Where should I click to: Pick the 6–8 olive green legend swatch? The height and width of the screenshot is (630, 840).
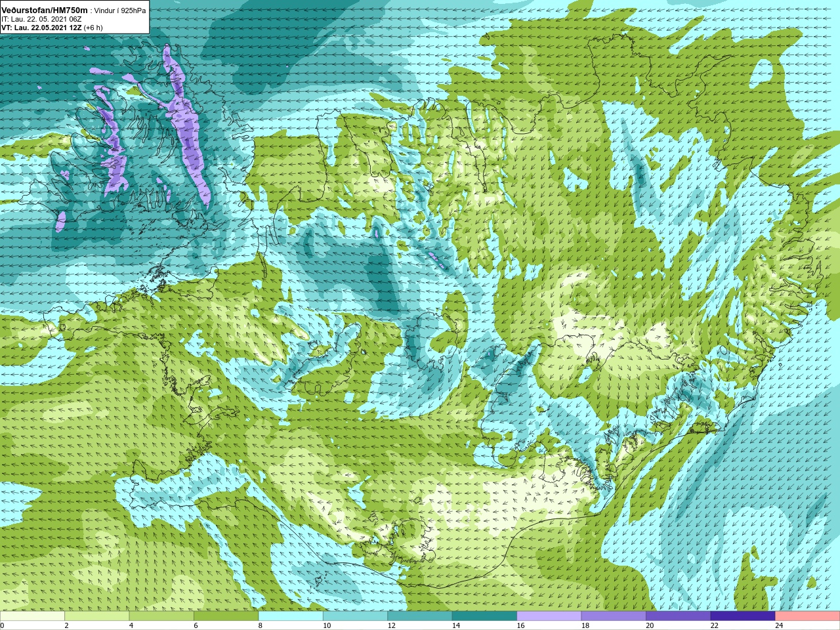[226, 616]
